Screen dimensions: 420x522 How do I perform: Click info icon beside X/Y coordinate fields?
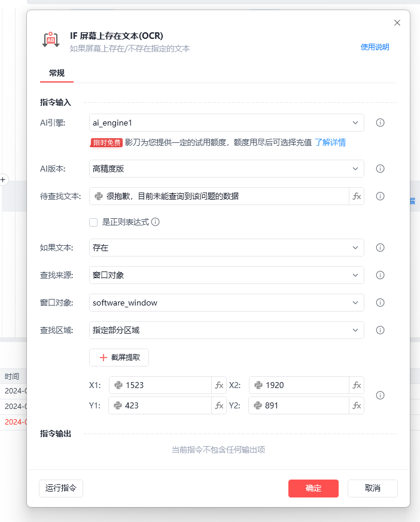pos(380,395)
